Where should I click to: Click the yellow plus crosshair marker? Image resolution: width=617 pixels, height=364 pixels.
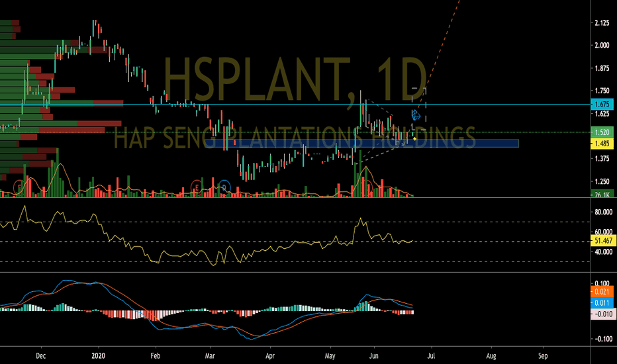[x=414, y=139]
